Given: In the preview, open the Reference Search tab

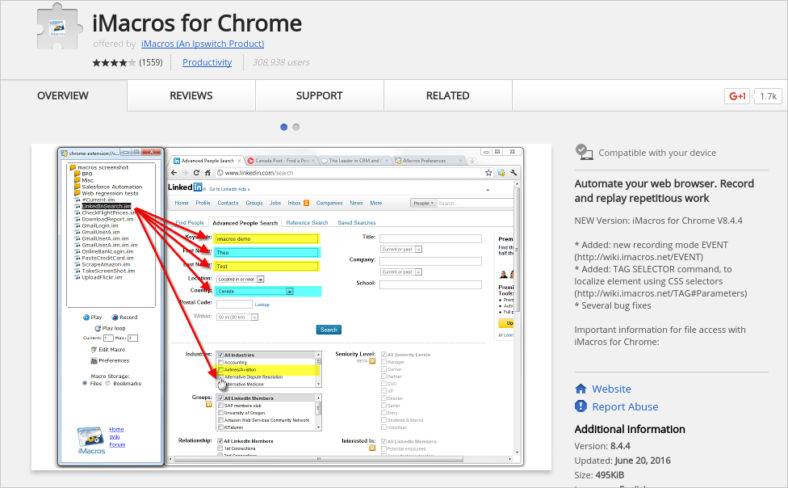Looking at the screenshot, I should point(307,222).
